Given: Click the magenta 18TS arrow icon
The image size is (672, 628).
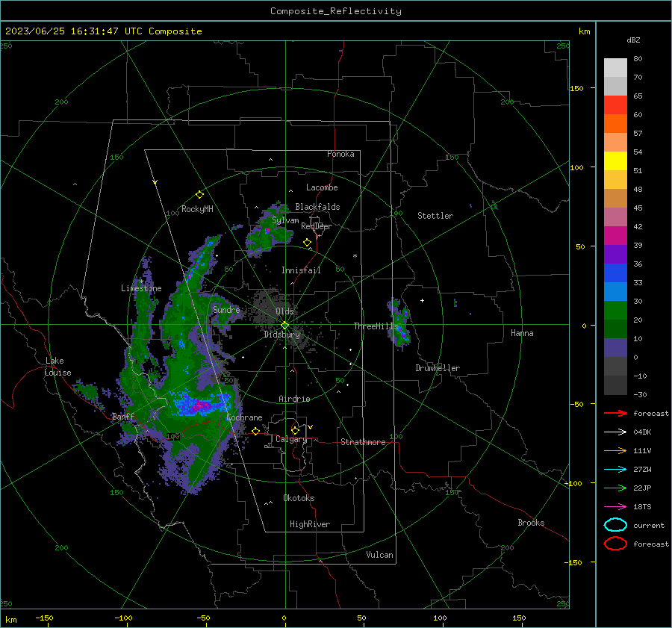Looking at the screenshot, I should tap(615, 506).
